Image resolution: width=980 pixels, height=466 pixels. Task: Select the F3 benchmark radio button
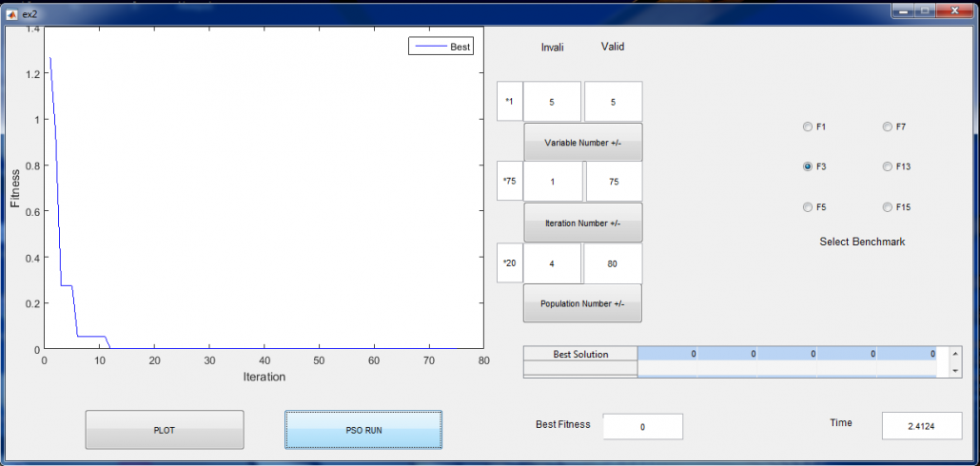point(808,166)
